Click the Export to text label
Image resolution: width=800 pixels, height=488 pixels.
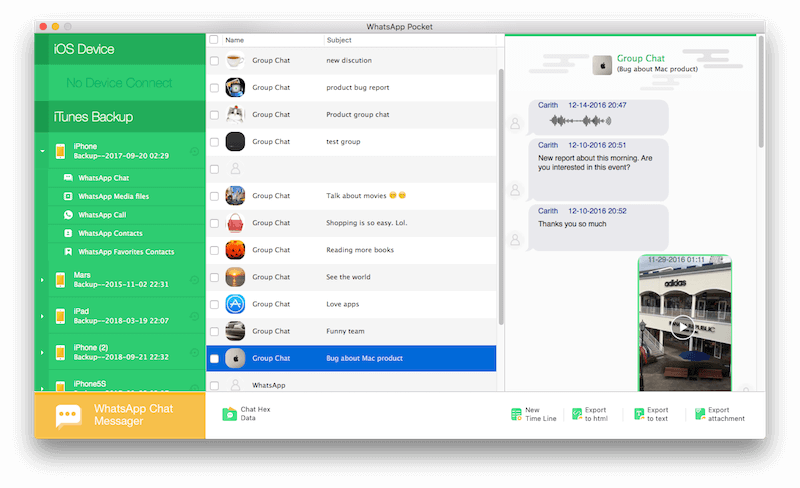click(658, 414)
